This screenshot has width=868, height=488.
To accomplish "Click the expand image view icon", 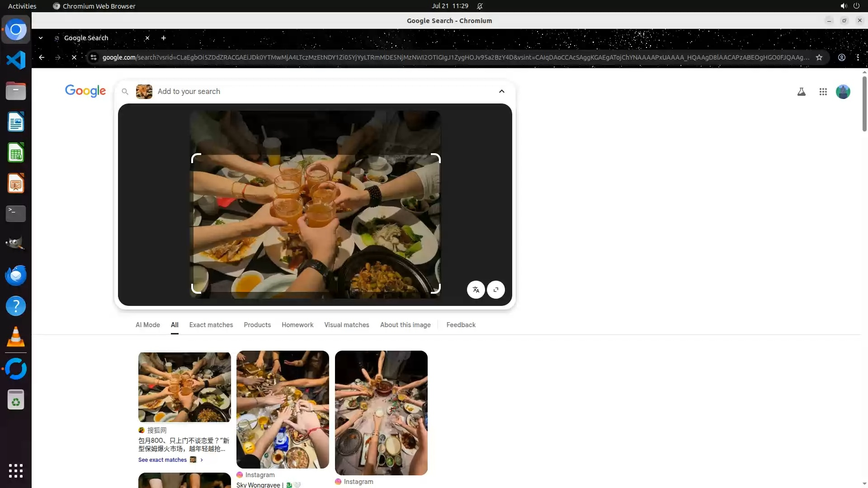I will tap(496, 290).
